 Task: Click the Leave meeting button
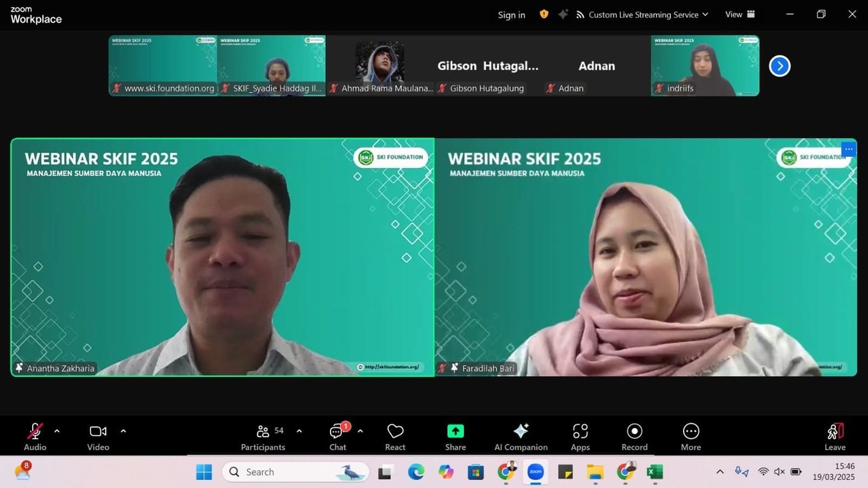[x=834, y=436]
